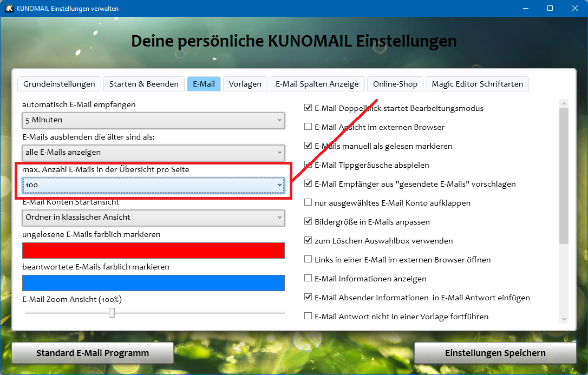This screenshot has width=588, height=375.
Task: Uncheck Bildergröße in E-Mails anpassen
Action: pos(308,221)
